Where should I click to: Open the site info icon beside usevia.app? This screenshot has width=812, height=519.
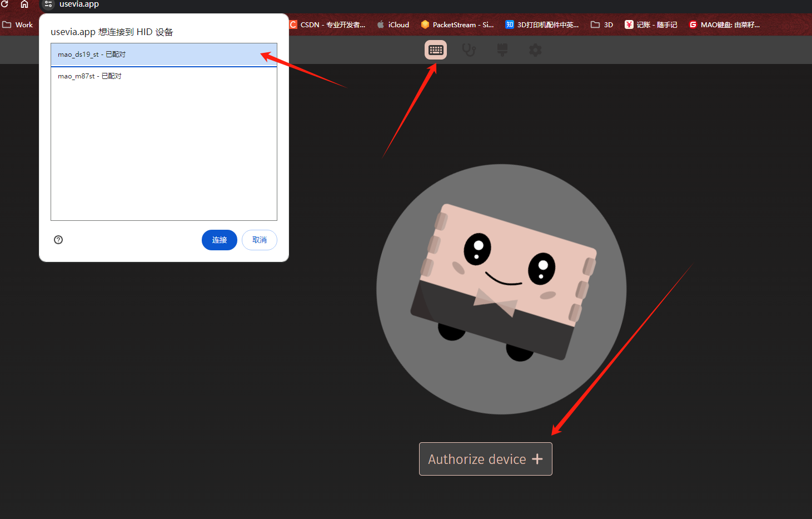(x=48, y=4)
